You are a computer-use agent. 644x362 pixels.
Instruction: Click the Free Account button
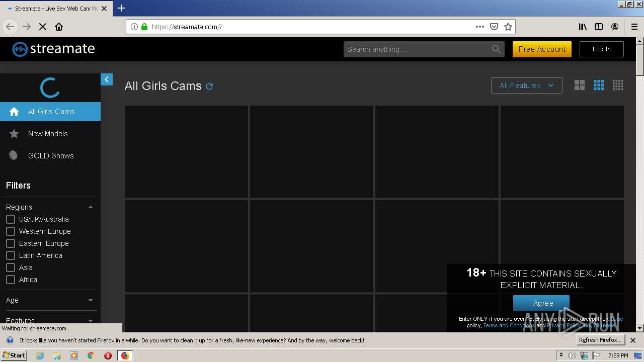click(x=542, y=49)
